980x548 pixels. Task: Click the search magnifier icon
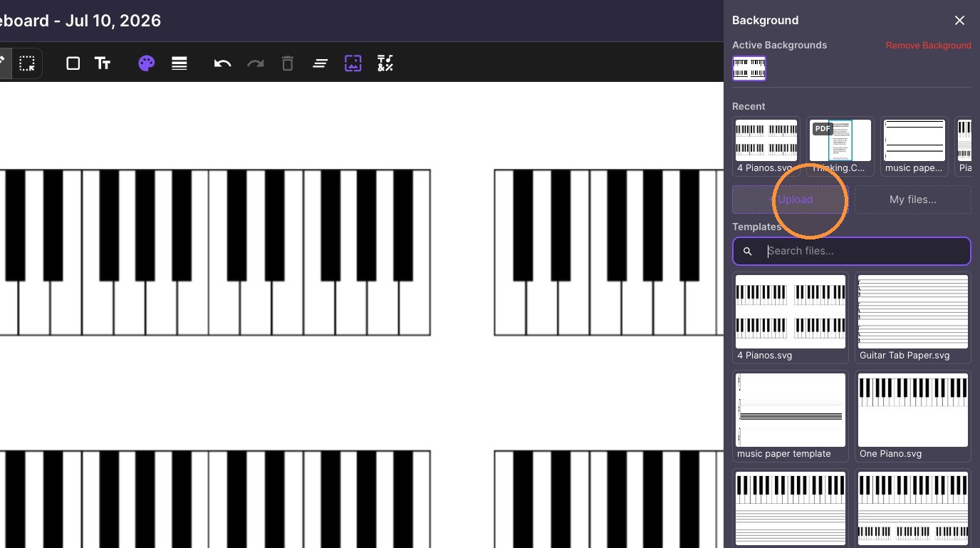point(747,251)
